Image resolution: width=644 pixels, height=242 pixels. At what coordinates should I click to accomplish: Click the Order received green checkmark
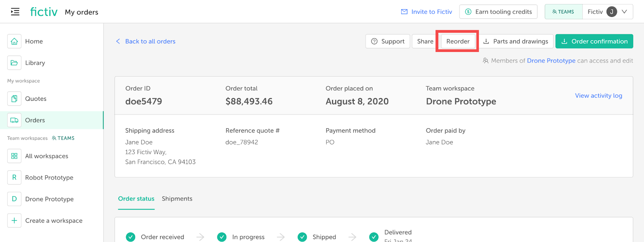(x=130, y=237)
